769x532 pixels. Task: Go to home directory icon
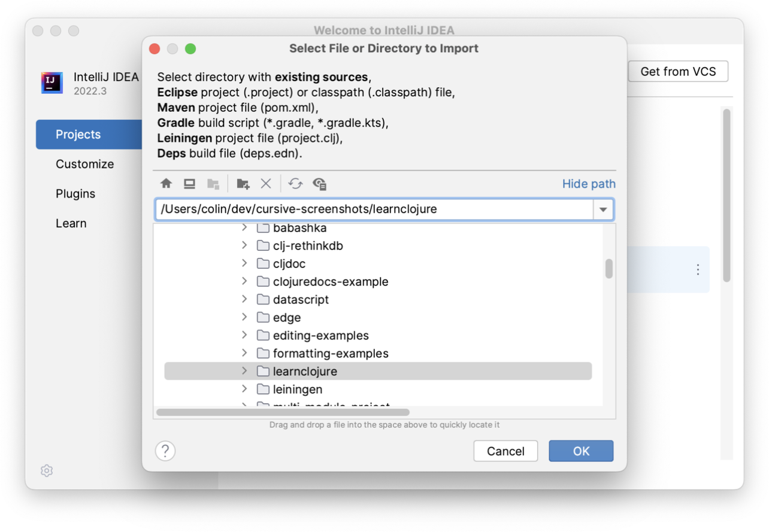tap(166, 184)
